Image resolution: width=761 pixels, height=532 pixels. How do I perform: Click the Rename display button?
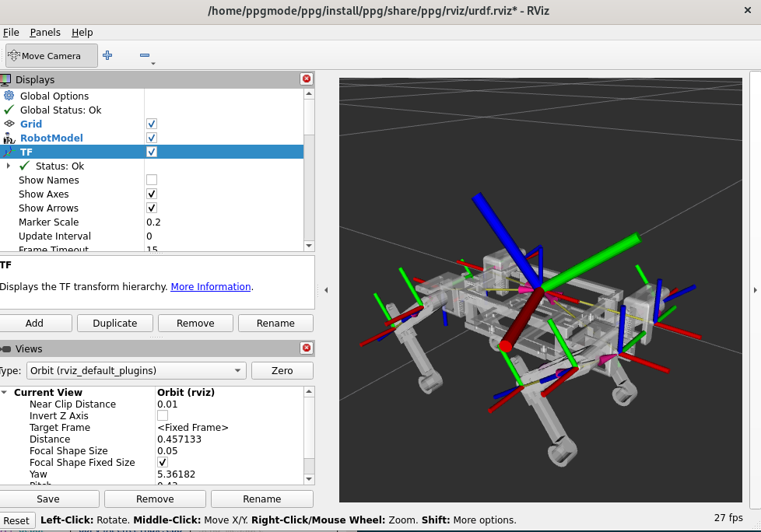coord(275,323)
